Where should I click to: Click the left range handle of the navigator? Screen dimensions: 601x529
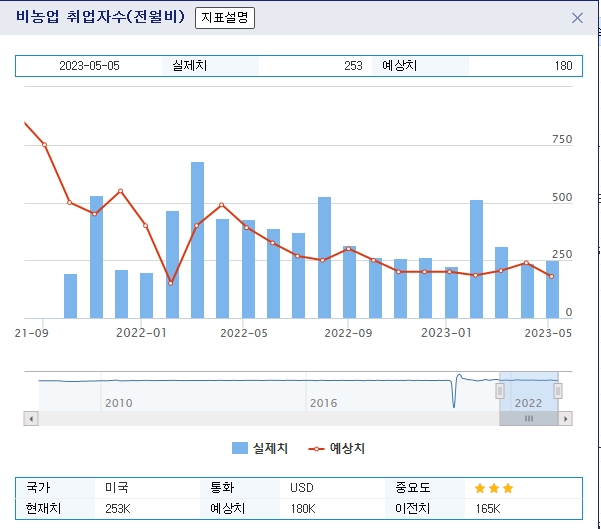[499, 391]
